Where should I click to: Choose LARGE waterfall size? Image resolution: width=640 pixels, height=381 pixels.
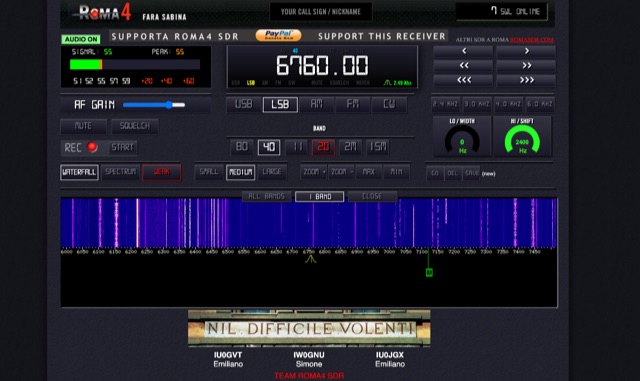[x=272, y=172]
